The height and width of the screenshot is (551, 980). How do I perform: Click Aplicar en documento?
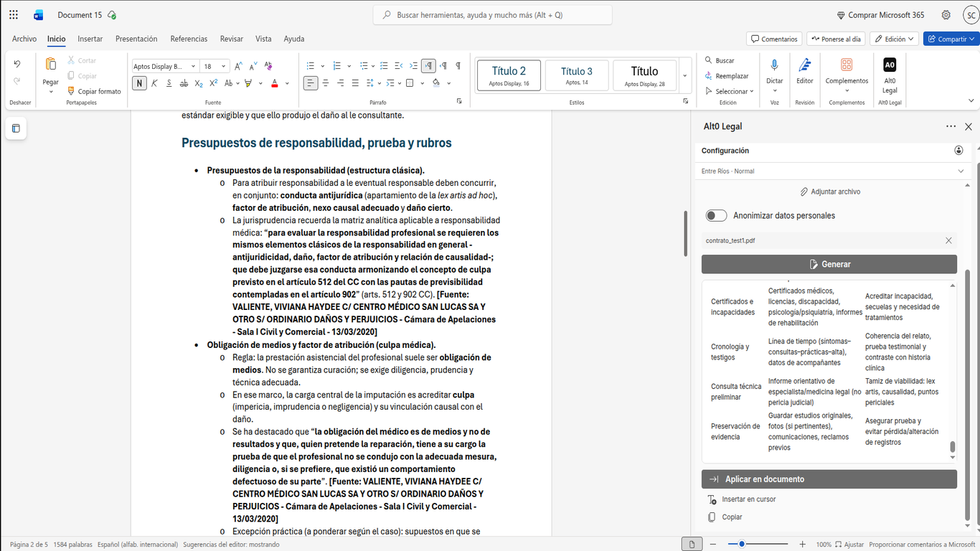click(x=829, y=479)
